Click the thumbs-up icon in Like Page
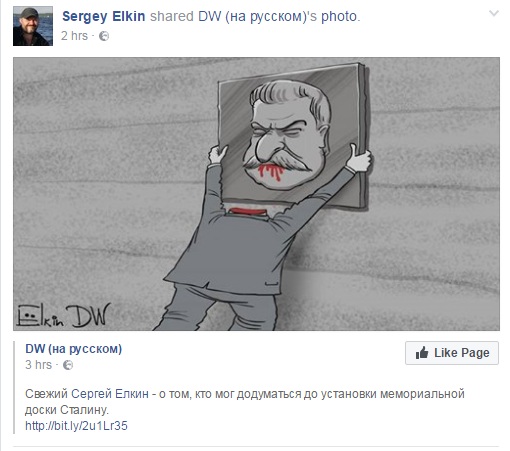Image resolution: width=510 pixels, height=451 pixels. pyautogui.click(x=422, y=353)
